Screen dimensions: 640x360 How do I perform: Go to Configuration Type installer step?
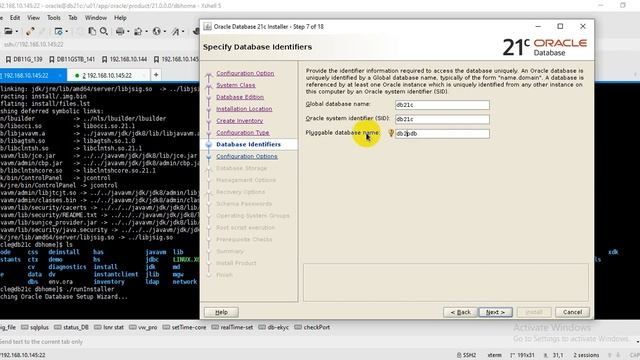tap(242, 133)
